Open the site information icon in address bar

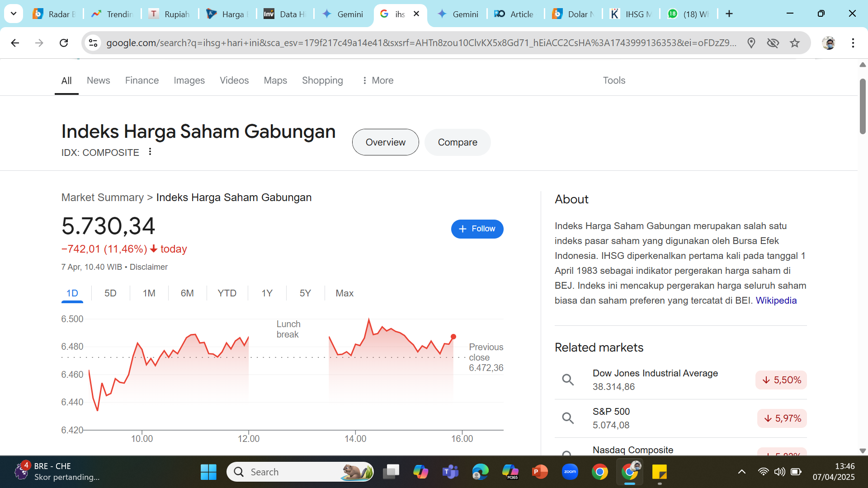93,42
